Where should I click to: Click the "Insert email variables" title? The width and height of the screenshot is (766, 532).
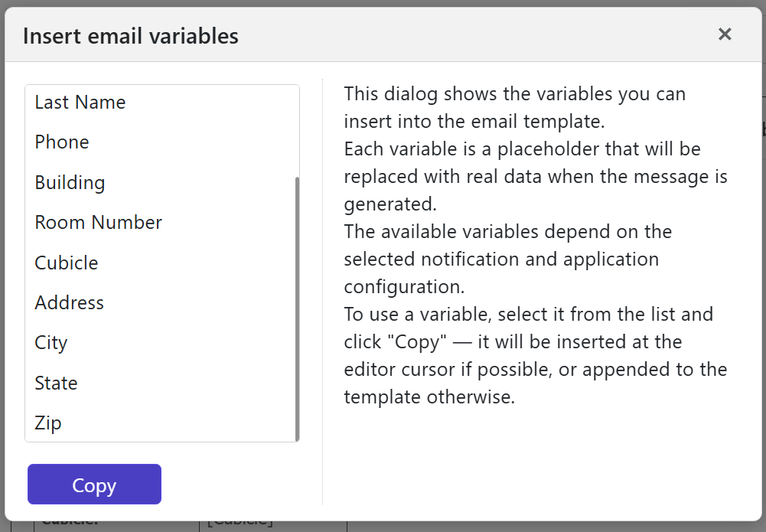[131, 36]
